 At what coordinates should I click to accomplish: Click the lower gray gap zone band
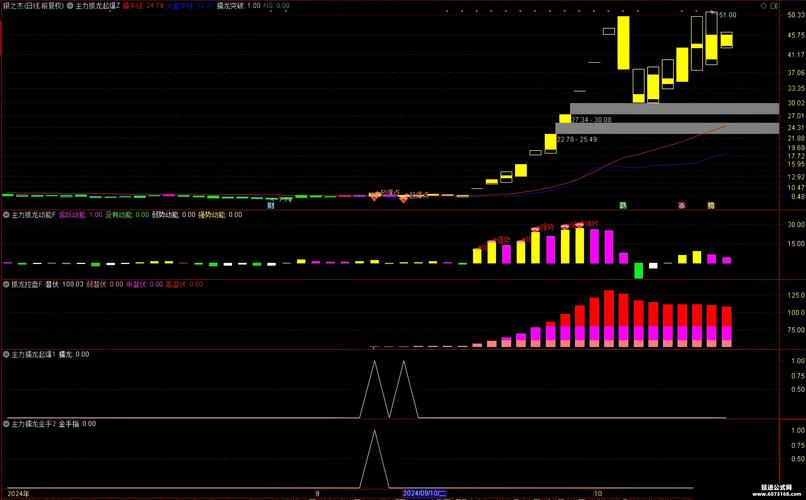click(667, 128)
